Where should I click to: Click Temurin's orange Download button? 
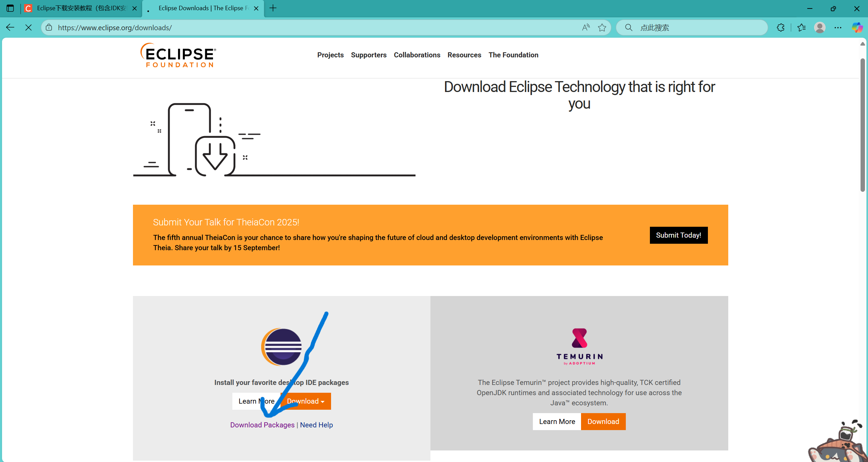coord(603,422)
